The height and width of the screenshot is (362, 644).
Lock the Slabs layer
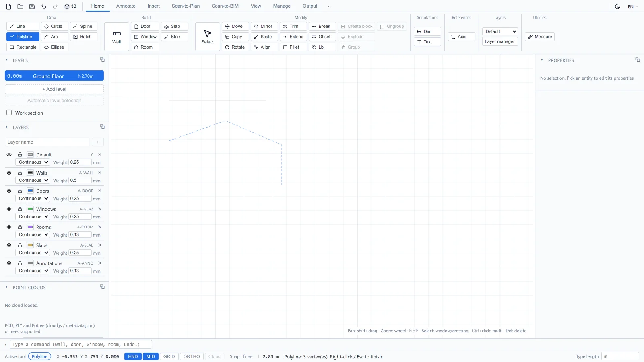click(x=20, y=245)
